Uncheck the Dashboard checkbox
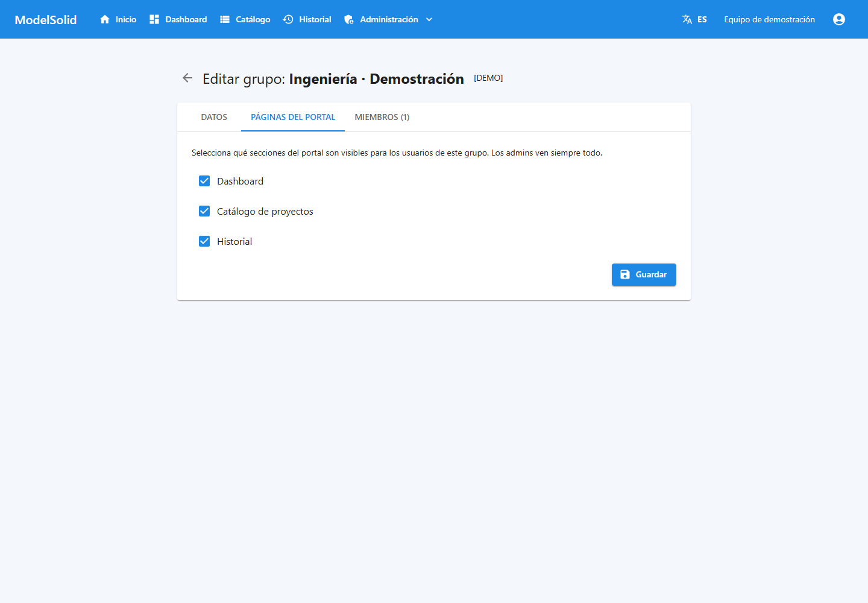 click(x=204, y=181)
